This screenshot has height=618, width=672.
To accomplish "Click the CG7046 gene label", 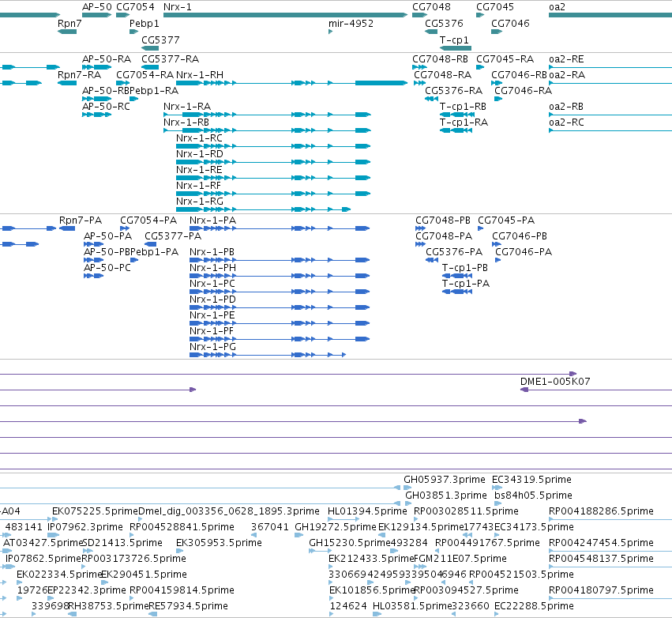I will coord(510,23).
